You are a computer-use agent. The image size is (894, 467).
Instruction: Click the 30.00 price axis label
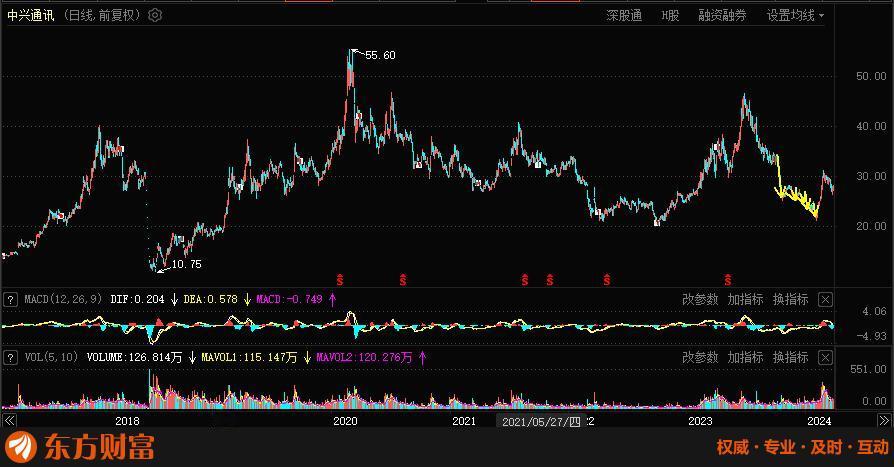(871, 177)
